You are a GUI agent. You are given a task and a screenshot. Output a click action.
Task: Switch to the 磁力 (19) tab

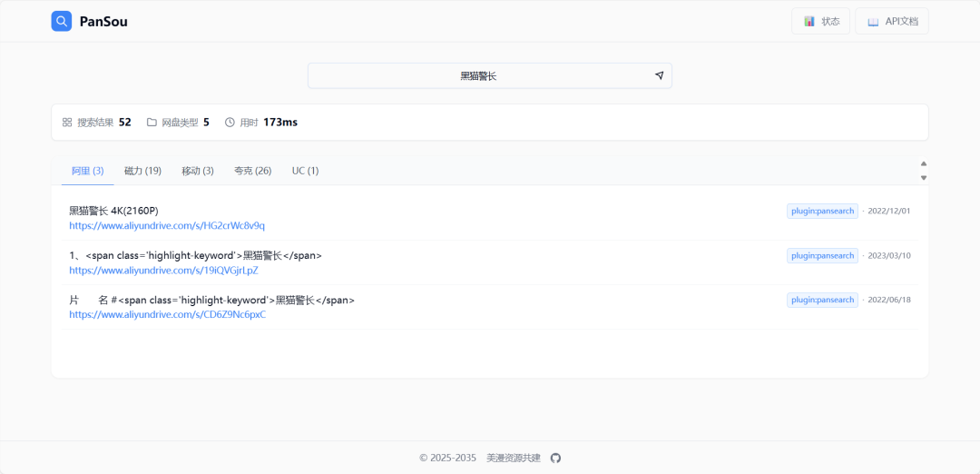coord(142,171)
